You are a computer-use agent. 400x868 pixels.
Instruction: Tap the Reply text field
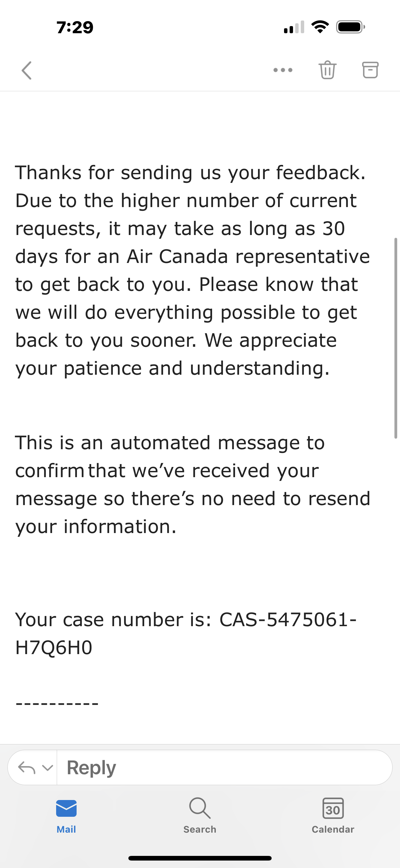pyautogui.click(x=224, y=768)
